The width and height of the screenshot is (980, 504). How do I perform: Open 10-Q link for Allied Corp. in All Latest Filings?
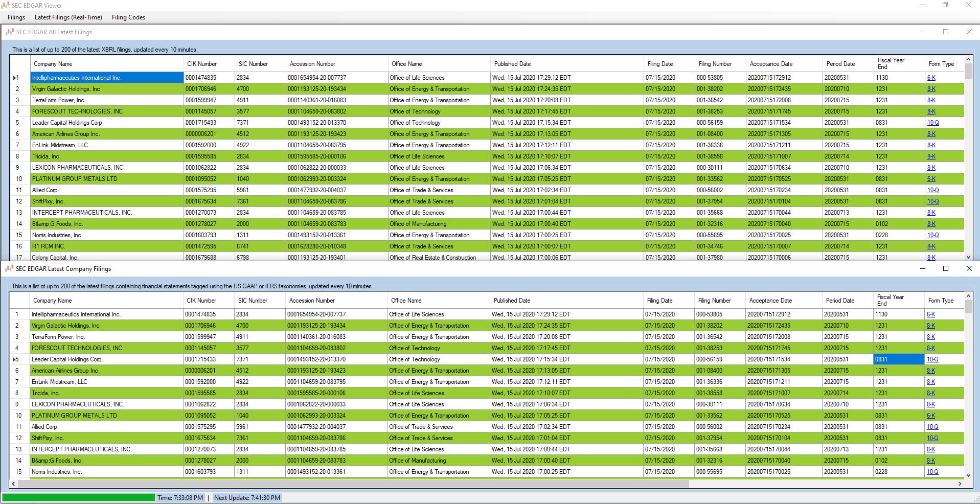933,190
